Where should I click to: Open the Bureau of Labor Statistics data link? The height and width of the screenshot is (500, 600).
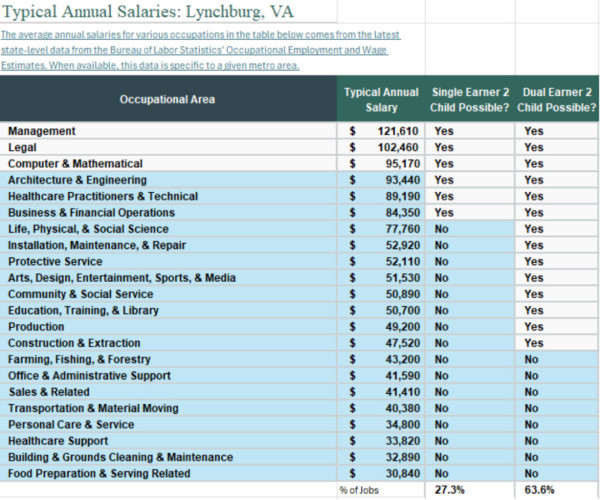[x=201, y=50]
